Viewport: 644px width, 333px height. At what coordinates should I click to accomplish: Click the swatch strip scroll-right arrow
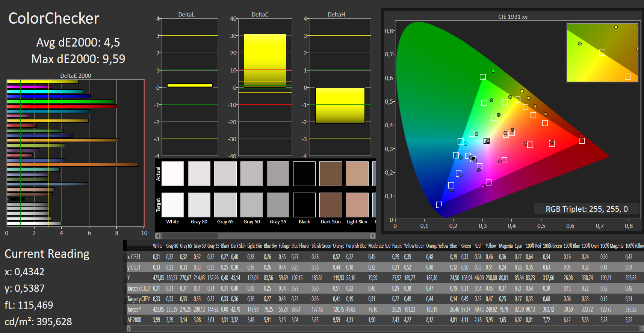(x=373, y=236)
